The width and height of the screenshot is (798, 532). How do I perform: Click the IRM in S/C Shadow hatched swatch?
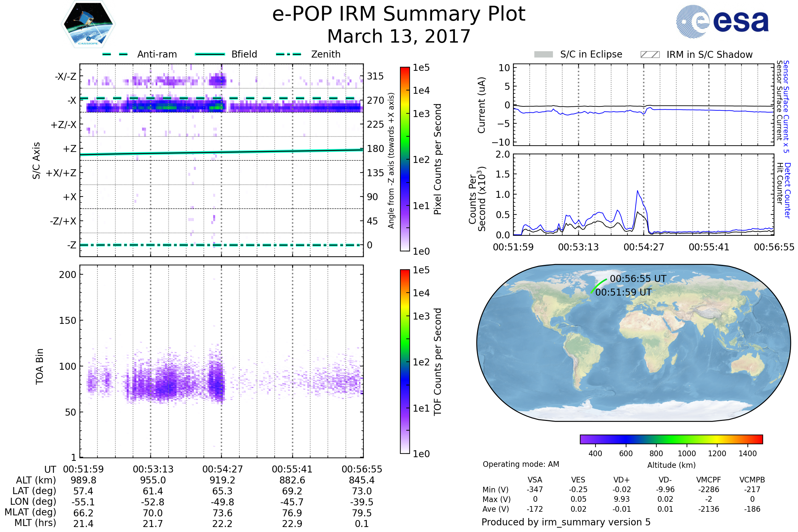tap(650, 55)
